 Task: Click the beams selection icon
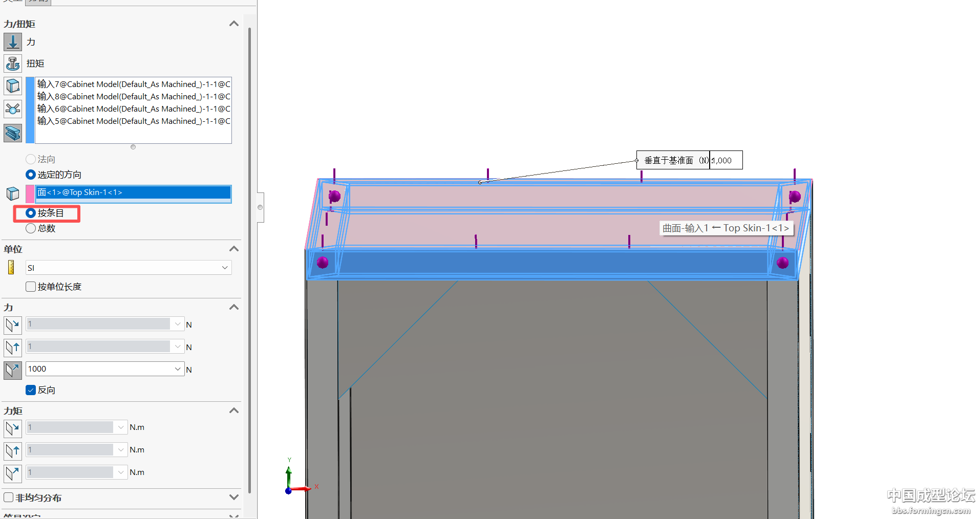coord(13,133)
